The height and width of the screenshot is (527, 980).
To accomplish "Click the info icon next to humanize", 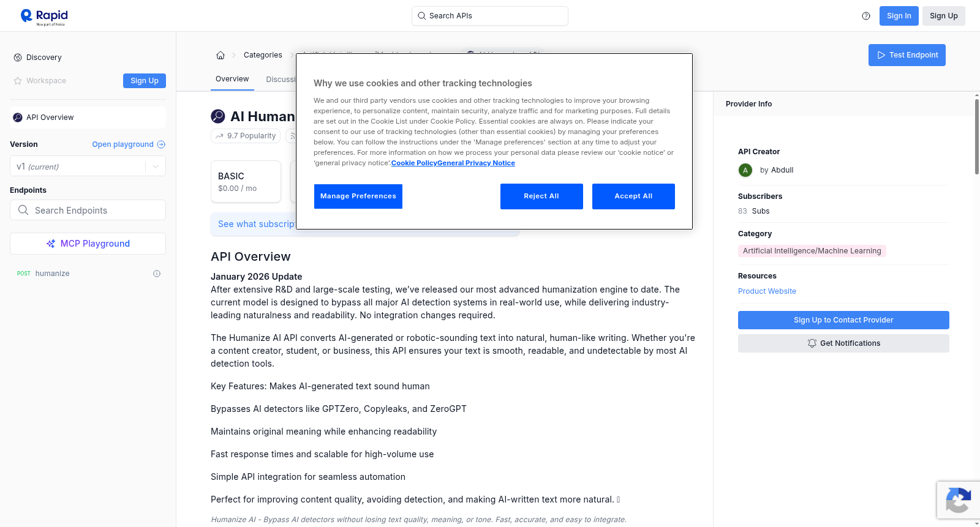I will (x=157, y=274).
